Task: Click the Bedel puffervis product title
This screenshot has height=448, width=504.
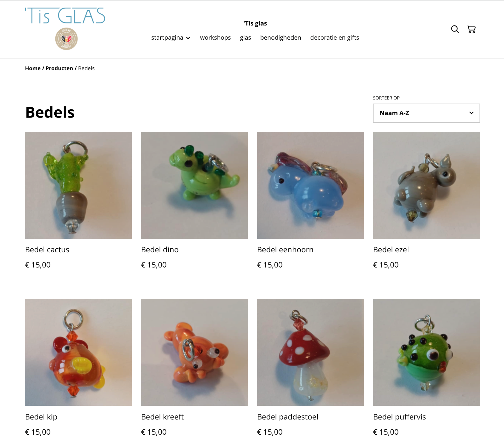Action: (399, 417)
